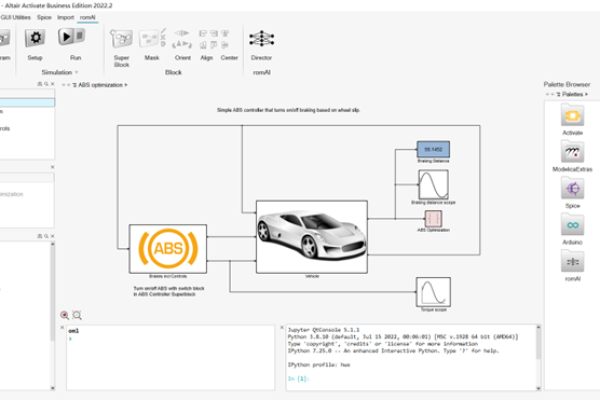Start the simulation with the Run play button
The width and height of the screenshot is (600, 400).
point(66,37)
